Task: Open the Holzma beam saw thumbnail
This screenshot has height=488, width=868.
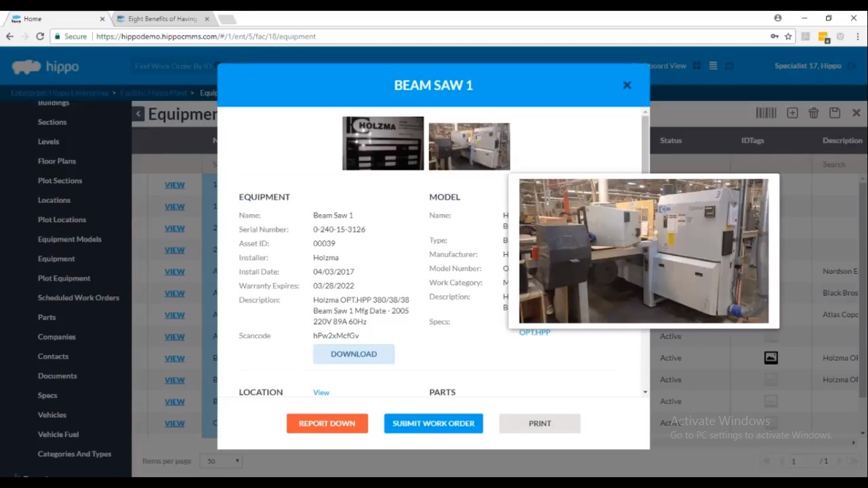Action: click(383, 143)
